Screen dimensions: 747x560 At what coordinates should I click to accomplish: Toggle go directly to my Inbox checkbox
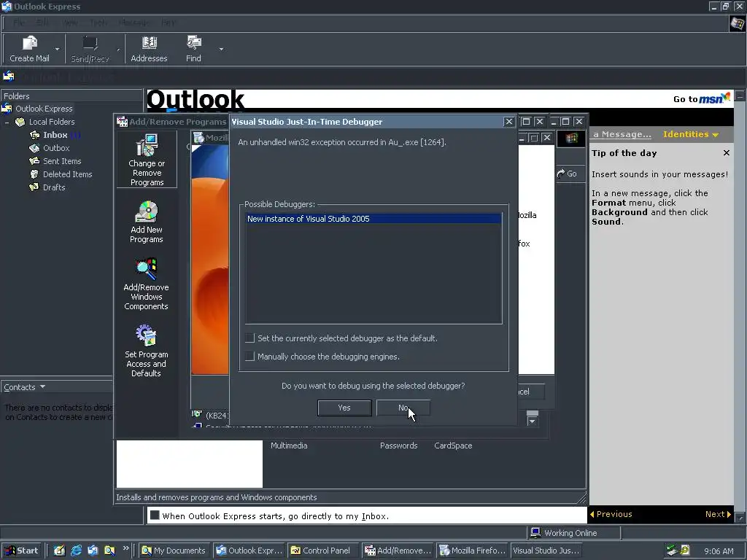click(155, 516)
